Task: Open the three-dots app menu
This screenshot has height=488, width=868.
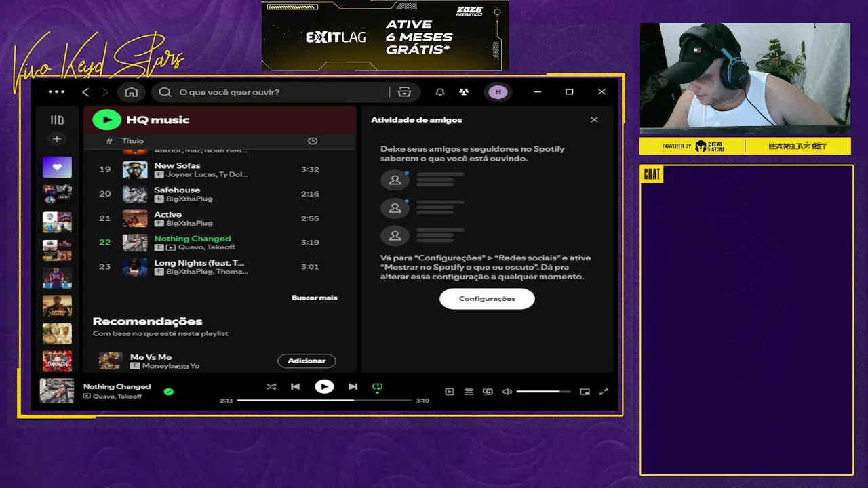Action: coord(57,92)
